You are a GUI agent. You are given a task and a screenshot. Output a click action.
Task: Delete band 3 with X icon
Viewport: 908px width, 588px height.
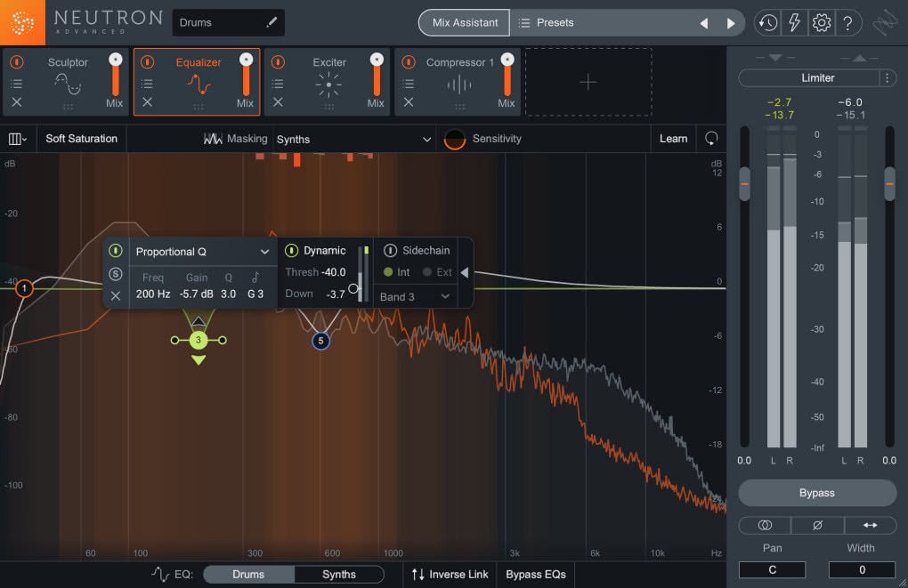pos(115,295)
